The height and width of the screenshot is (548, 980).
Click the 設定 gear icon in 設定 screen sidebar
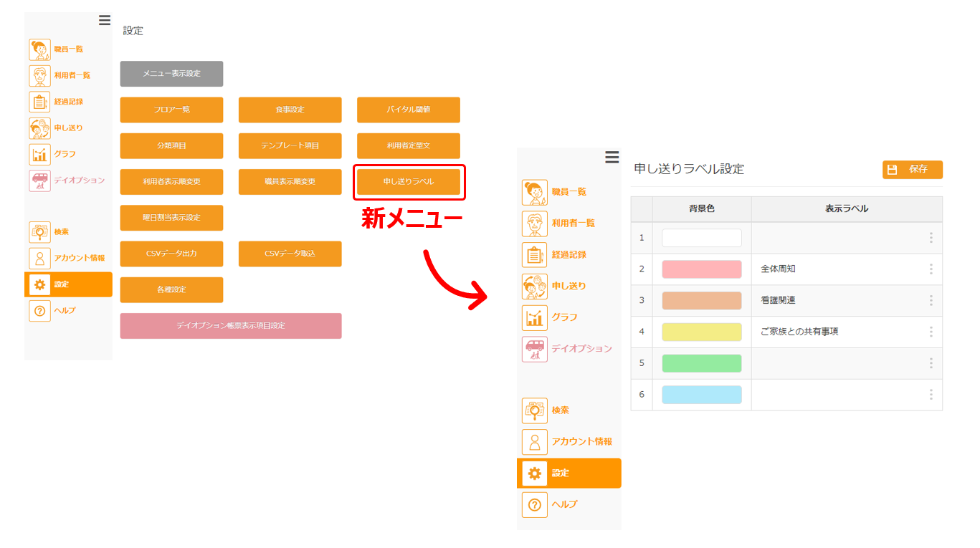40,284
